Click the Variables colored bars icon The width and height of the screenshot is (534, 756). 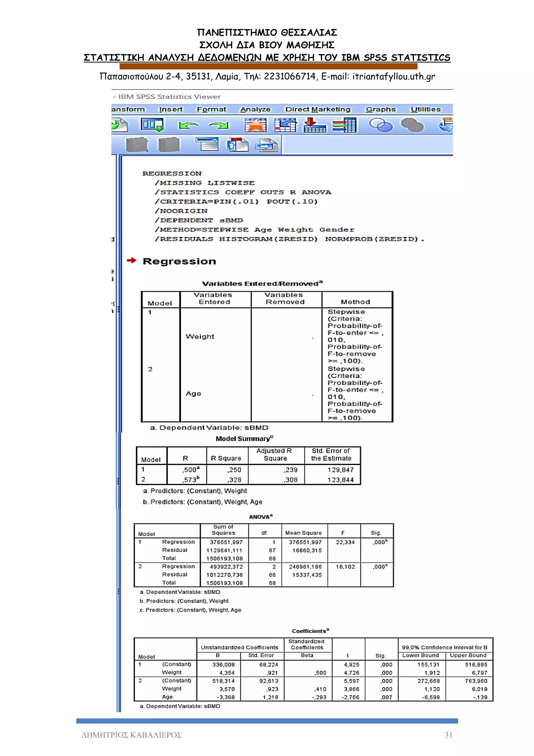[344, 125]
